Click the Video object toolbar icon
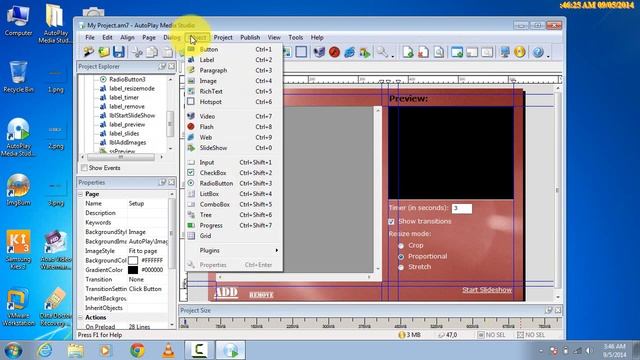Screen dimensions: 640x360 (319, 52)
